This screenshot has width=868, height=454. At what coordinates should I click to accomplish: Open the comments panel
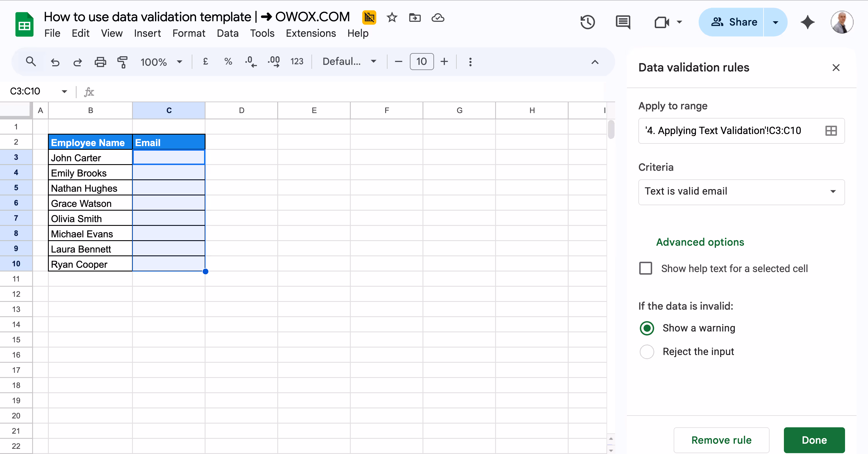point(622,22)
